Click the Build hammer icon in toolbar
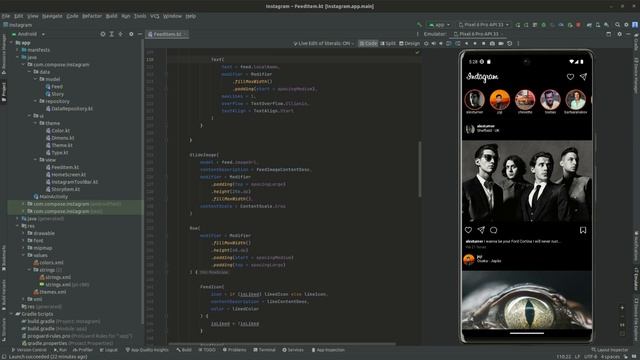The width and height of the screenshot is (640, 360). (x=419, y=25)
